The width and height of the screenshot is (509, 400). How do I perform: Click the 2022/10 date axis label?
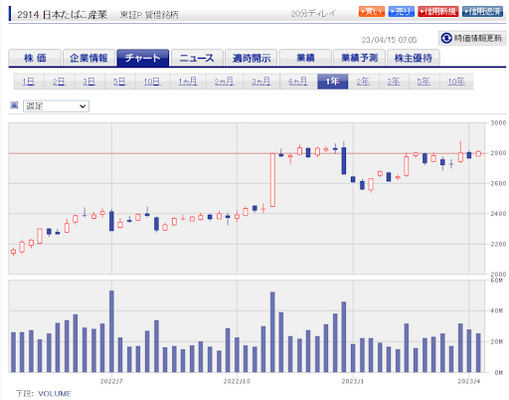[x=237, y=381]
